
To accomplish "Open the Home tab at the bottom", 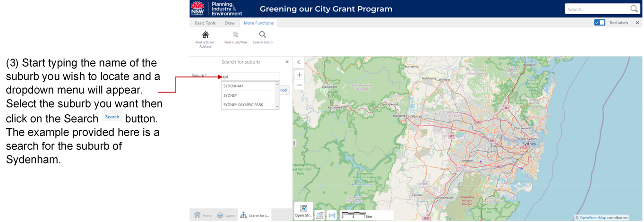I will pos(203,215).
